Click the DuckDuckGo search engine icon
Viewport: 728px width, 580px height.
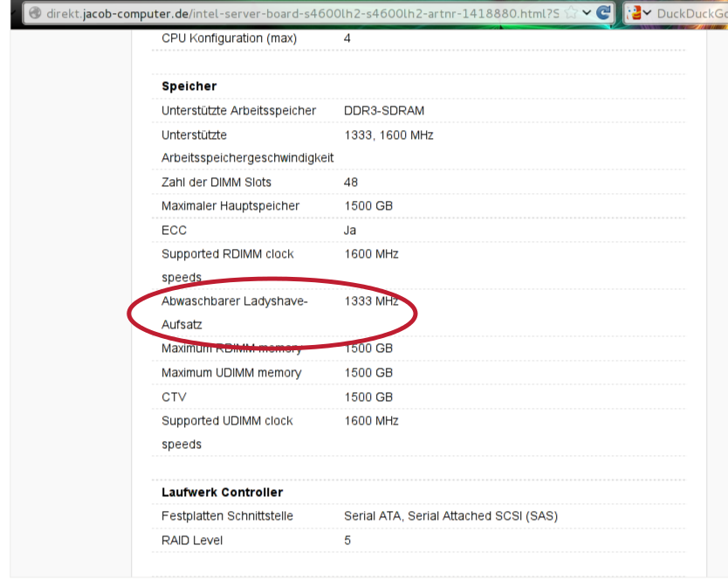pos(635,13)
